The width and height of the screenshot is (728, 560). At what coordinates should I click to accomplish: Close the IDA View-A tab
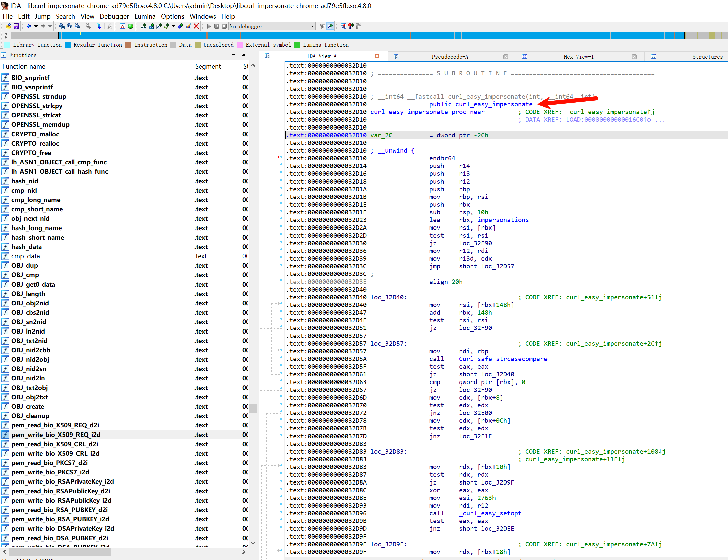(x=377, y=56)
